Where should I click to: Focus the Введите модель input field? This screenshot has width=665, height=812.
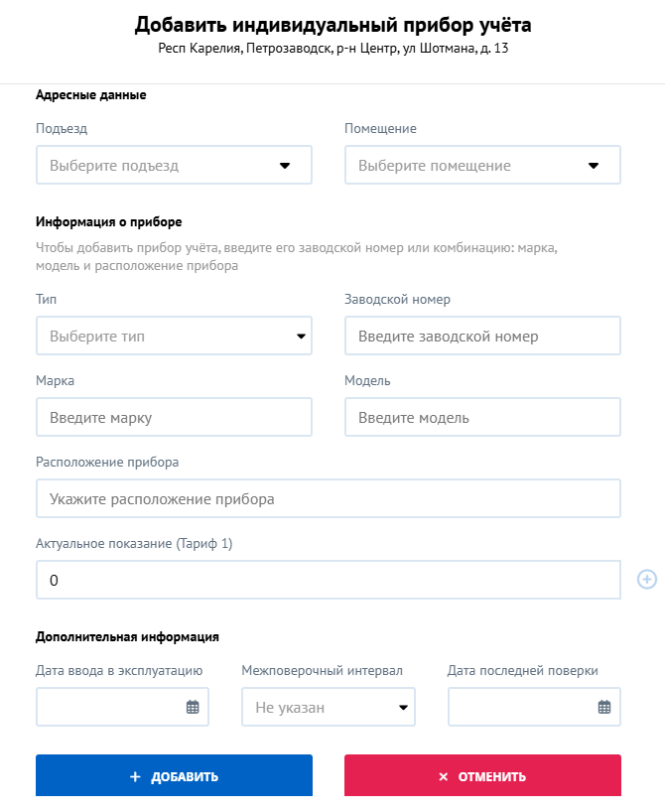point(482,417)
